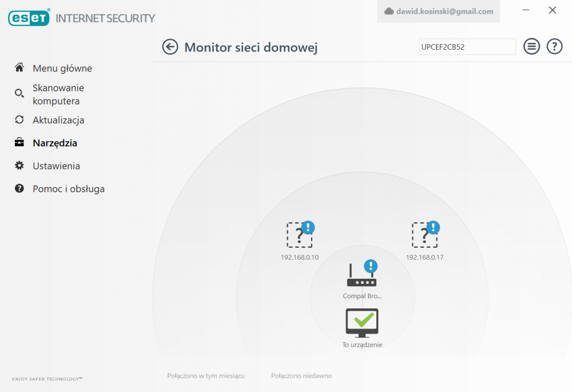Screen dimensions: 572x392
Task: Open help via question mark icon
Action: (x=554, y=47)
